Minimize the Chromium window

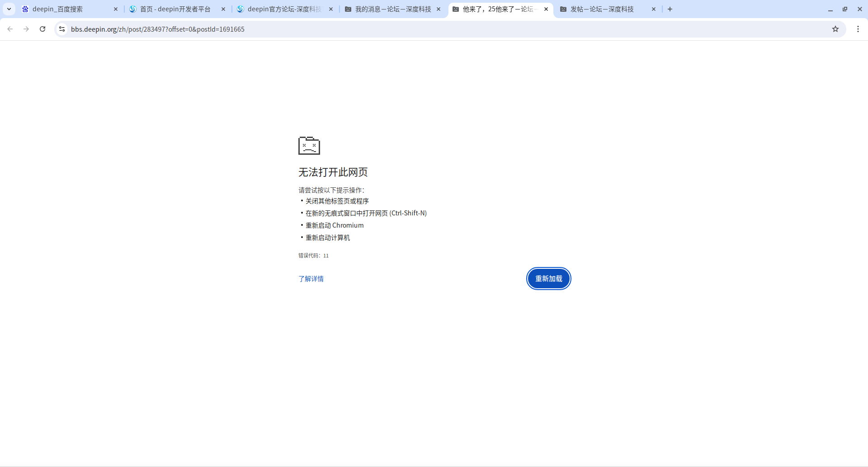pos(830,9)
